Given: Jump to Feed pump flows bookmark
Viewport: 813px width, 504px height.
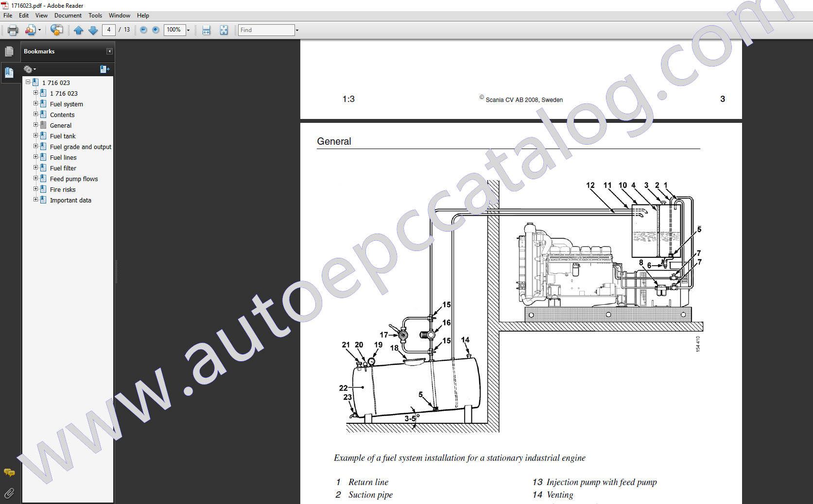Looking at the screenshot, I should point(74,179).
